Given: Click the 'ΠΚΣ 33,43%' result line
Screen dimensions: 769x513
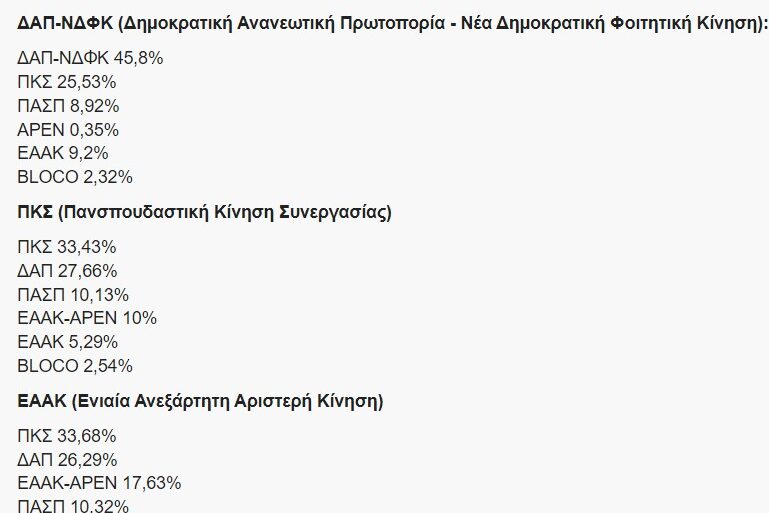Looking at the screenshot, I should [68, 247].
